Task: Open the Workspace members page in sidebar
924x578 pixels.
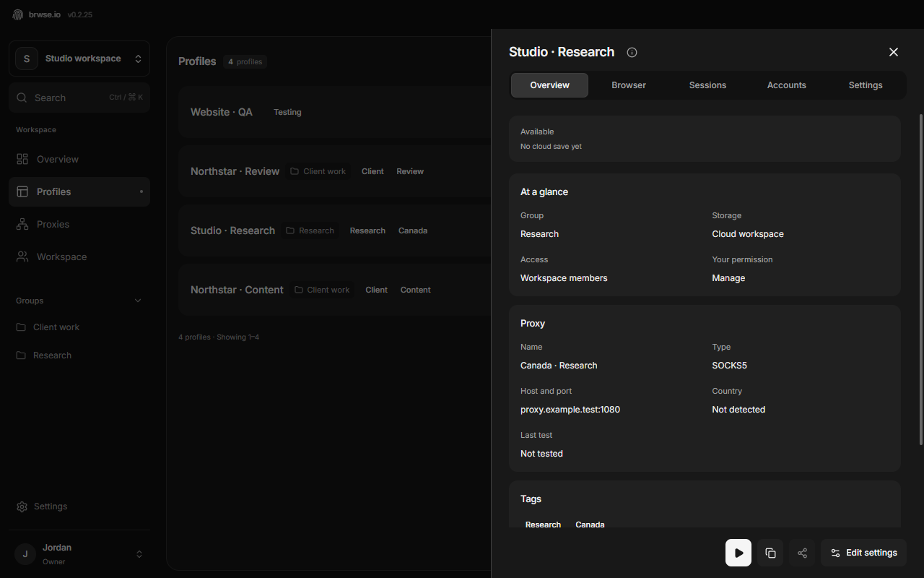Action: pos(79,256)
